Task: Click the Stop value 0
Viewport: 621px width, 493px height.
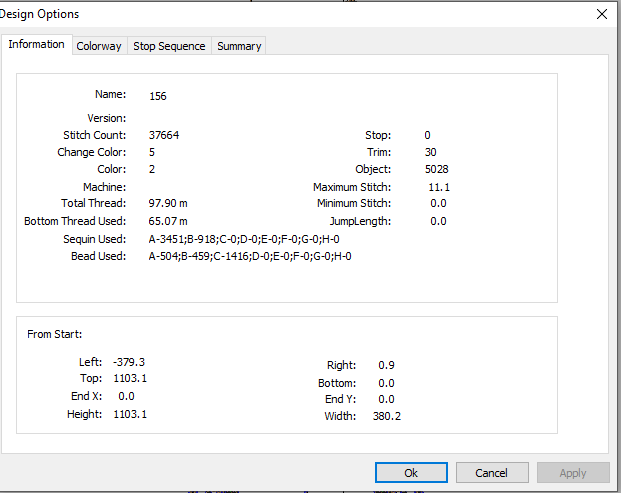Action: point(427,135)
